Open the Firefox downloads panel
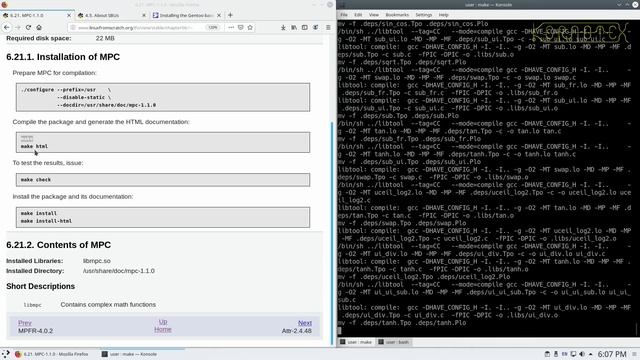This screenshot has width=640, height=360. tap(283, 27)
